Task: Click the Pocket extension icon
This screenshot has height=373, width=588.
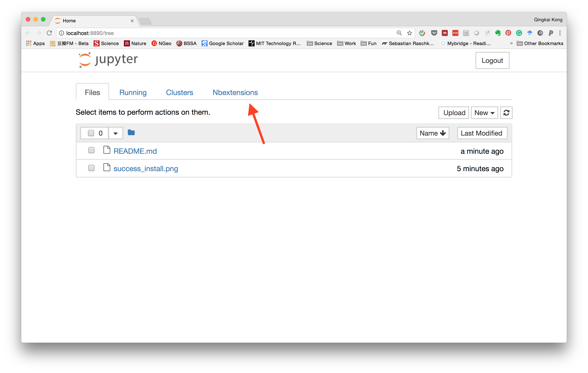Action: click(434, 33)
